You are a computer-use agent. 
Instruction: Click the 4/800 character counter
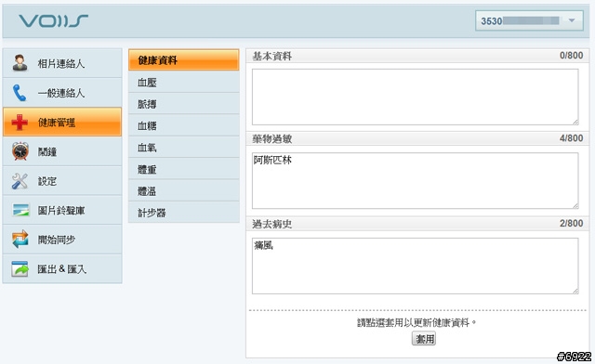click(571, 138)
